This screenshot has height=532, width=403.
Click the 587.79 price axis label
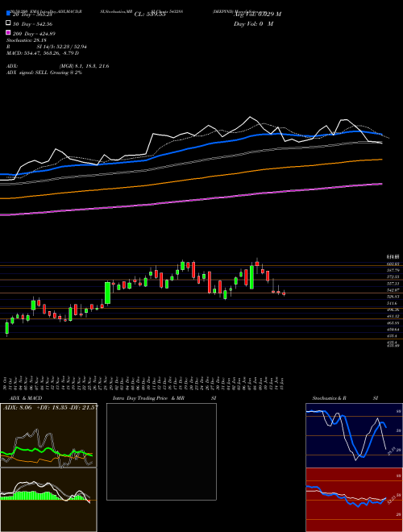393,270
